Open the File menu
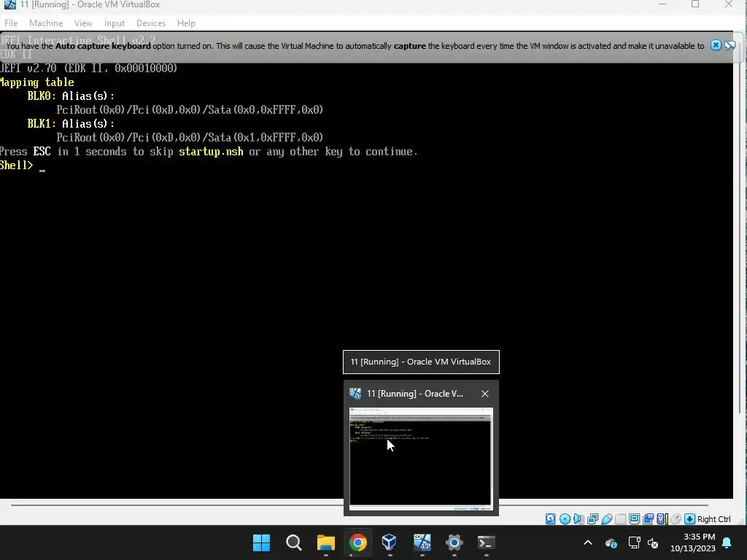Viewport: 747px width, 560px height. [x=11, y=23]
